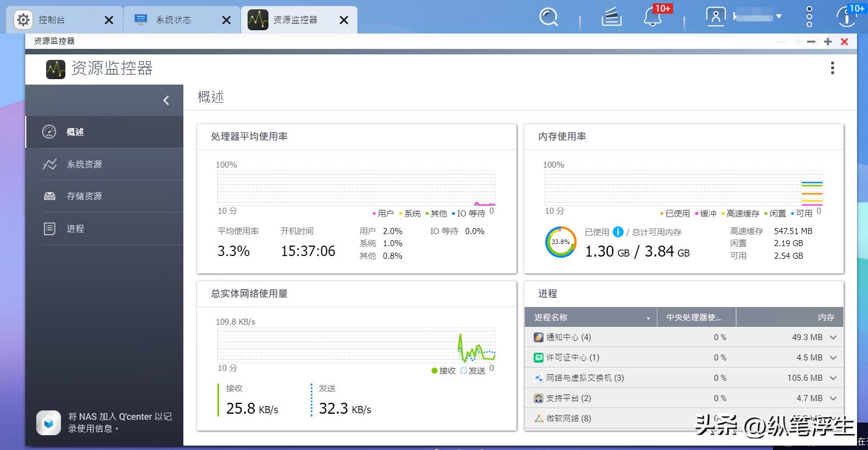Click the 控制台 gear icon
The height and width of the screenshot is (450, 868).
pos(23,20)
